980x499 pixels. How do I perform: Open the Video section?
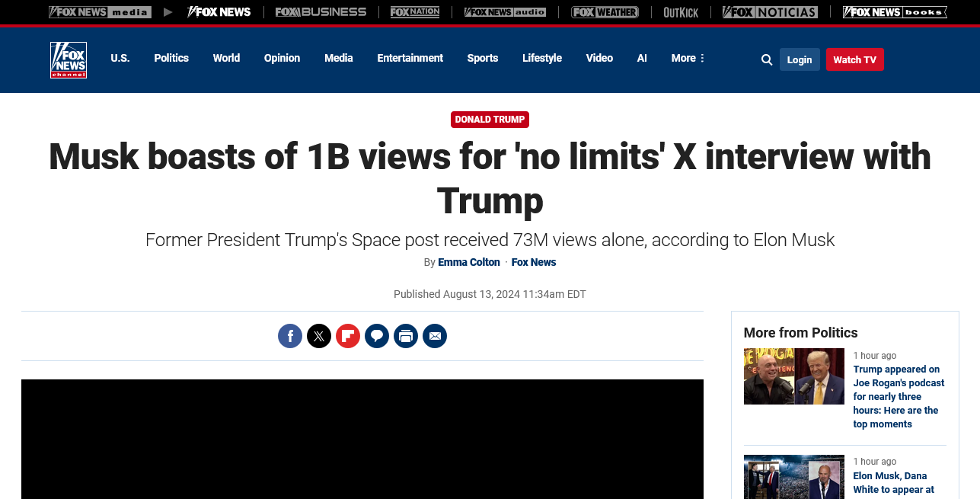pyautogui.click(x=599, y=58)
